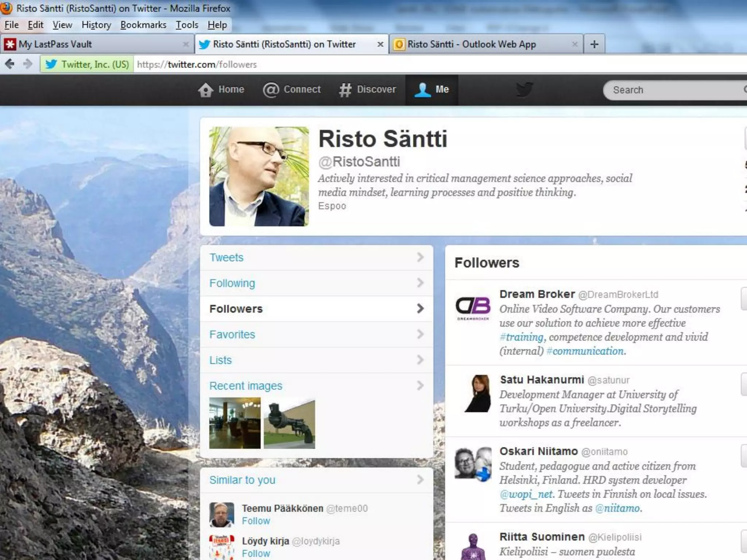
Task: Open Satu Hakanurmi profile name link
Action: (x=542, y=380)
